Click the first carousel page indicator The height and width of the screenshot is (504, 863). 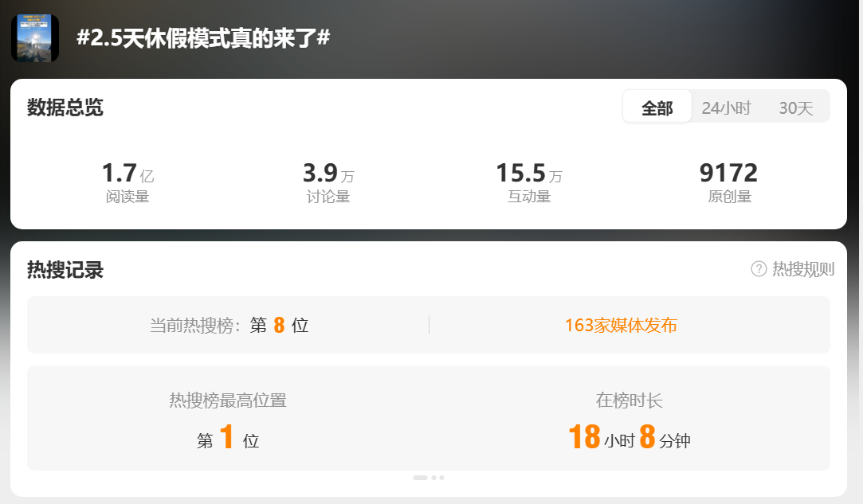point(421,478)
